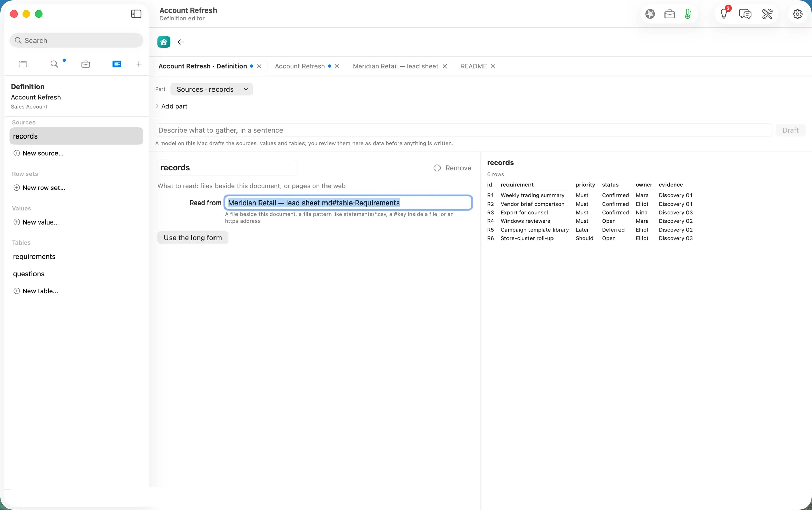Switch to the README tab
Viewport: 812px width, 510px height.
473,66
